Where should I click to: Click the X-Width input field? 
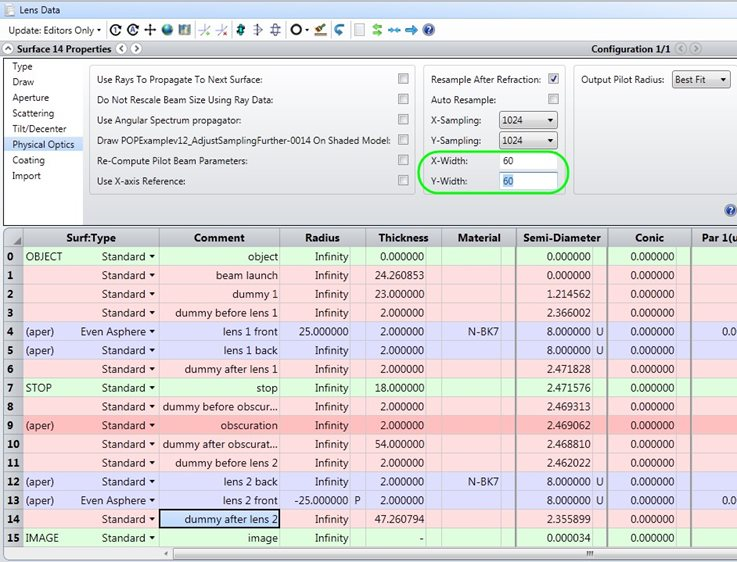(x=528, y=161)
